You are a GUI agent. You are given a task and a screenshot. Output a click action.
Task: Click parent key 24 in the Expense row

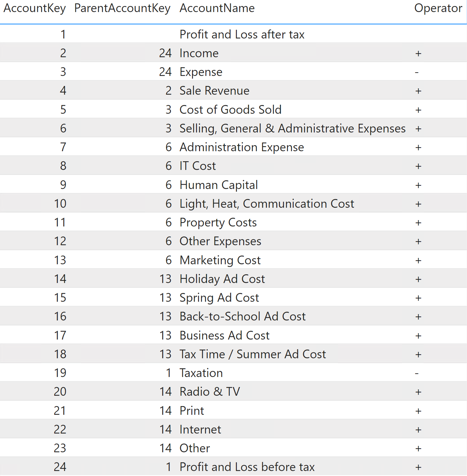tap(165, 72)
